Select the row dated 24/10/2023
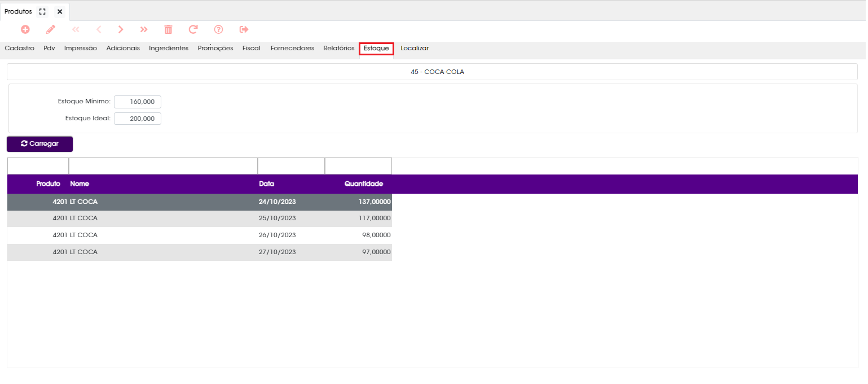The width and height of the screenshot is (868, 384). coord(200,202)
